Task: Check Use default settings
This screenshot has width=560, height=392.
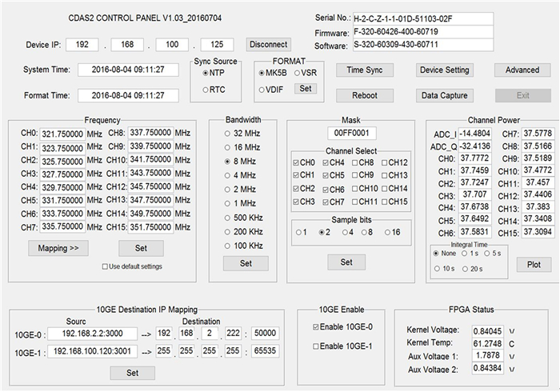Action: (106, 266)
